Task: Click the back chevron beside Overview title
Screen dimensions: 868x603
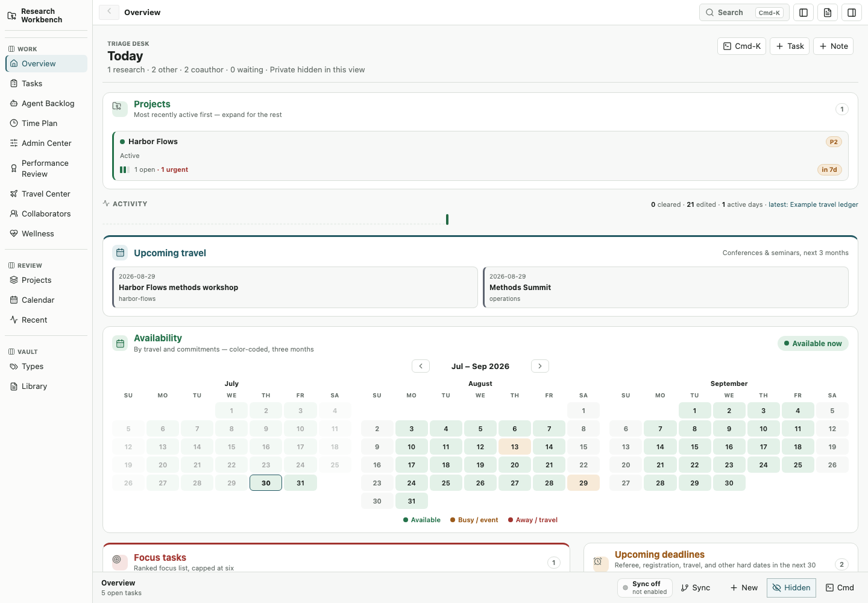Action: [x=109, y=11]
